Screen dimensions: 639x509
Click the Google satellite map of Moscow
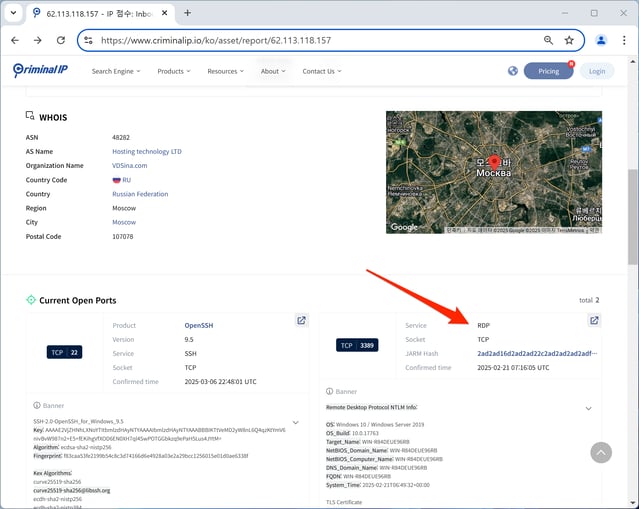pyautogui.click(x=494, y=172)
